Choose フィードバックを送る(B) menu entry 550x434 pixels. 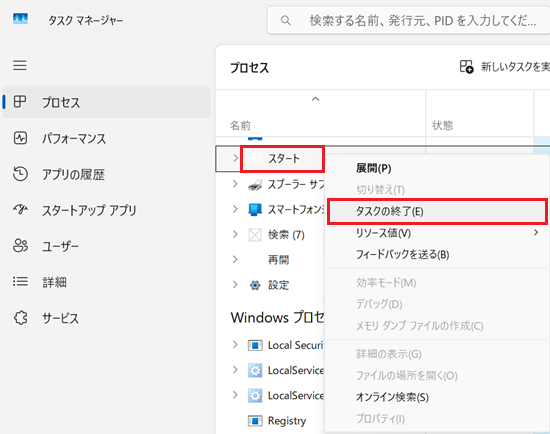[x=437, y=254]
